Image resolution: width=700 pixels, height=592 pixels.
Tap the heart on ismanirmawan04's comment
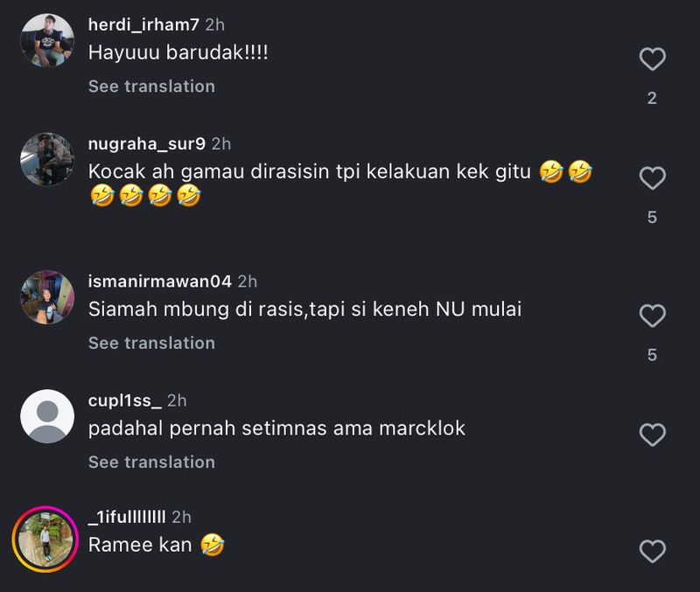651,314
